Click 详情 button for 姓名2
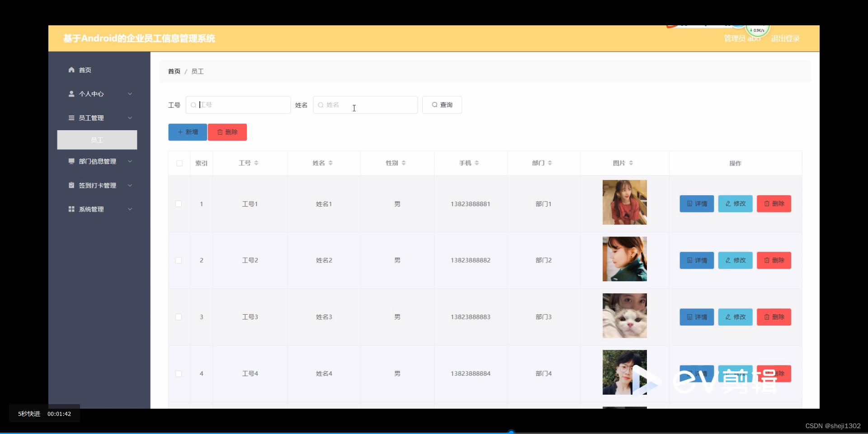868x434 pixels. (x=696, y=260)
